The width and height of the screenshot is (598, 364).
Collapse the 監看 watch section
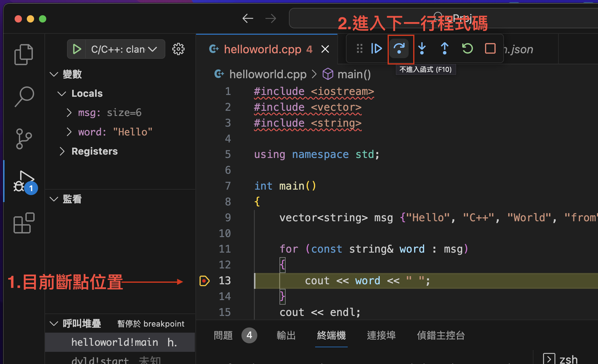pos(54,199)
